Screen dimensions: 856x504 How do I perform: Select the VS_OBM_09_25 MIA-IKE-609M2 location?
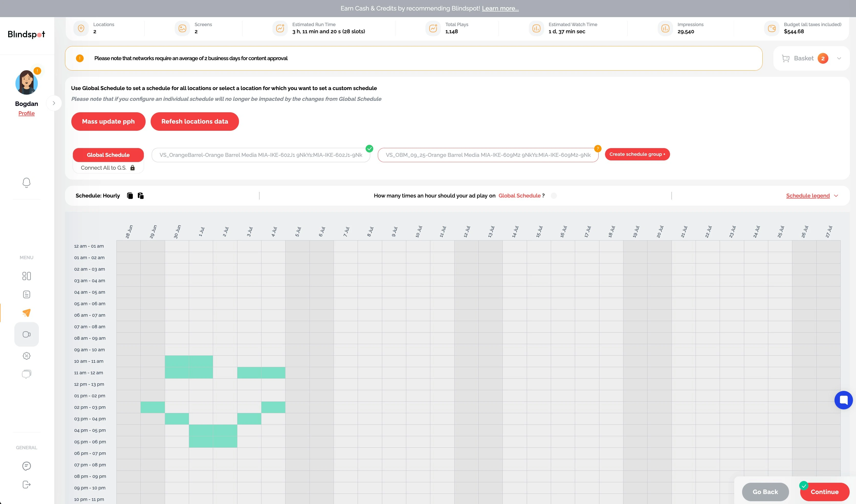click(488, 155)
